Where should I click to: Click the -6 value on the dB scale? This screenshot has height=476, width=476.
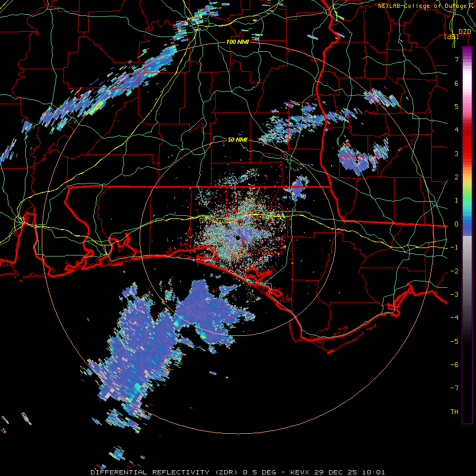click(454, 365)
